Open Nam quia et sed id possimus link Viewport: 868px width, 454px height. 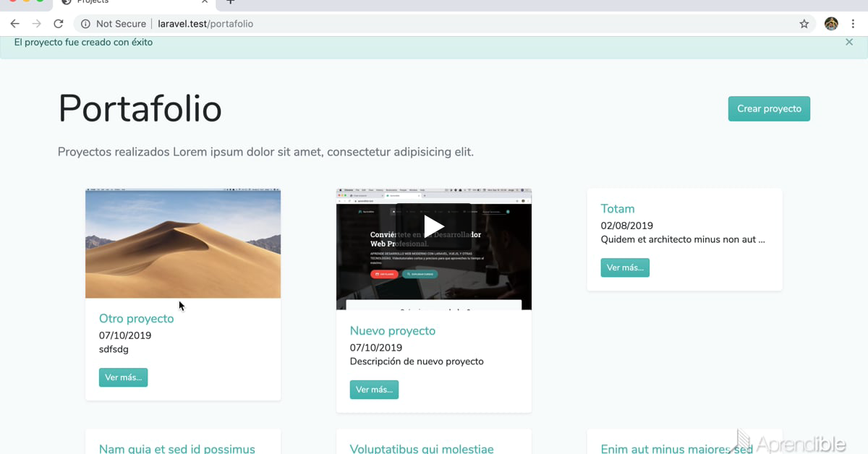click(x=177, y=449)
